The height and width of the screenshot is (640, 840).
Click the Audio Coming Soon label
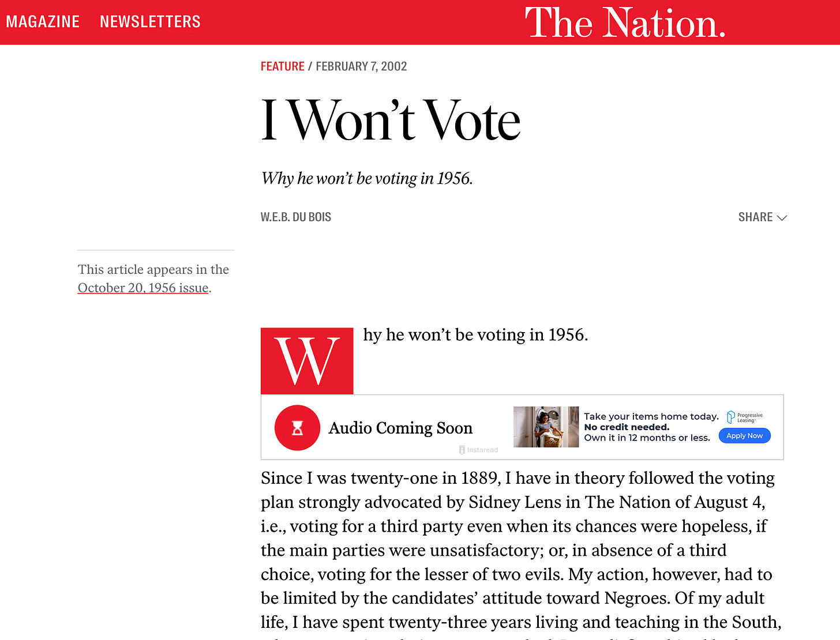pyautogui.click(x=400, y=428)
